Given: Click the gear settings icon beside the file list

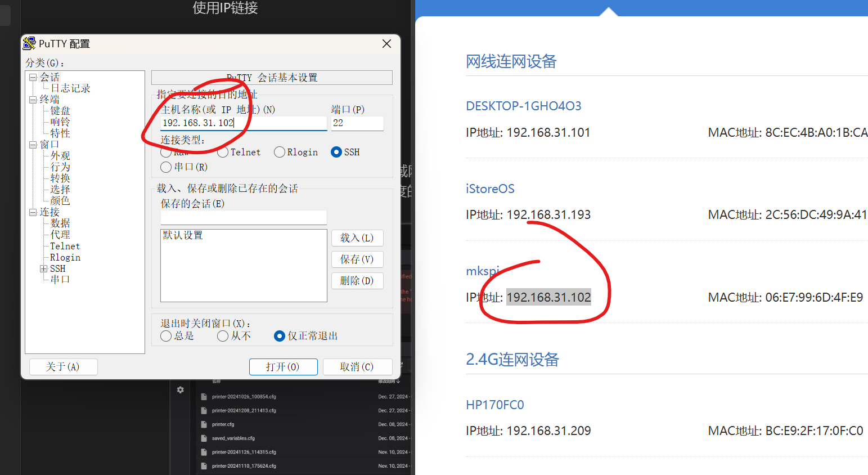Looking at the screenshot, I should [x=180, y=389].
